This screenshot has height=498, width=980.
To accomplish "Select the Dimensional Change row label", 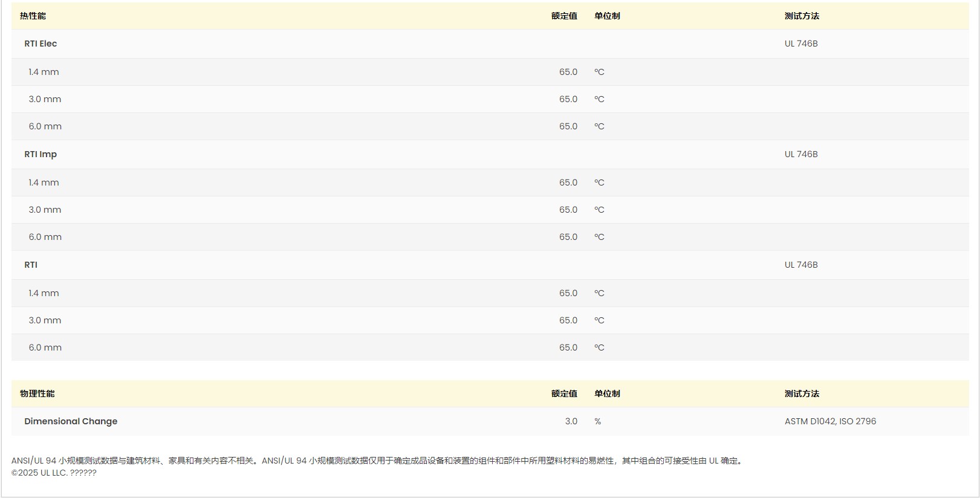I will [x=71, y=421].
